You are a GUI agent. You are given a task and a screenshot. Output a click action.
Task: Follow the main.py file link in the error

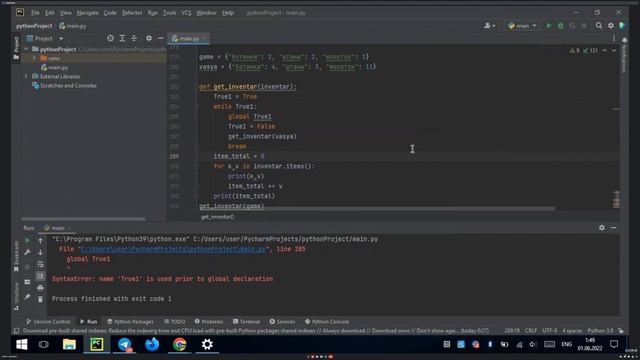click(173, 249)
